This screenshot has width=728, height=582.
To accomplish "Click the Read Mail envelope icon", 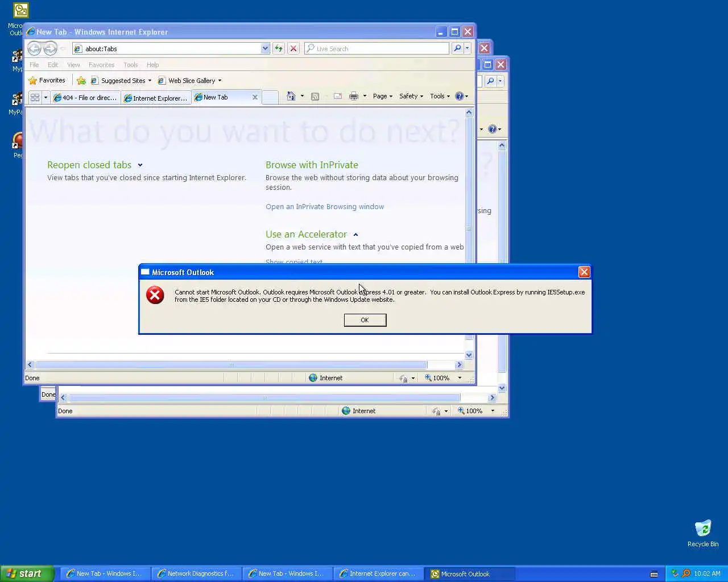I will [x=337, y=96].
